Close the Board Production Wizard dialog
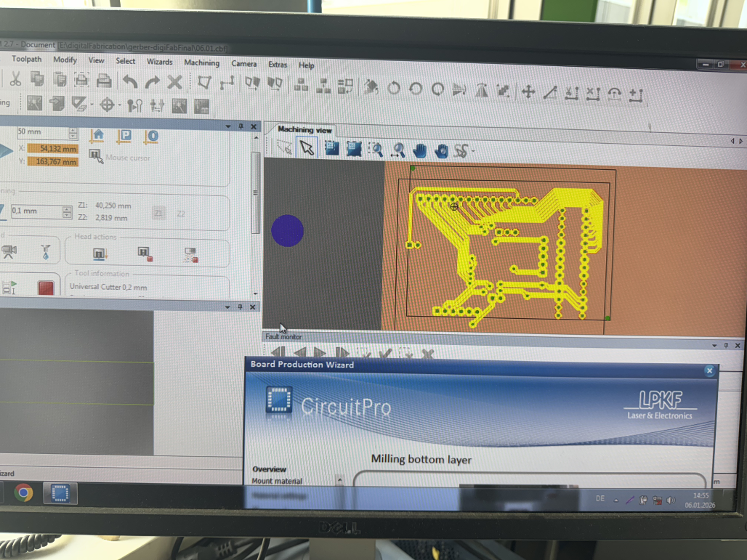Image resolution: width=747 pixels, height=560 pixels. click(708, 370)
